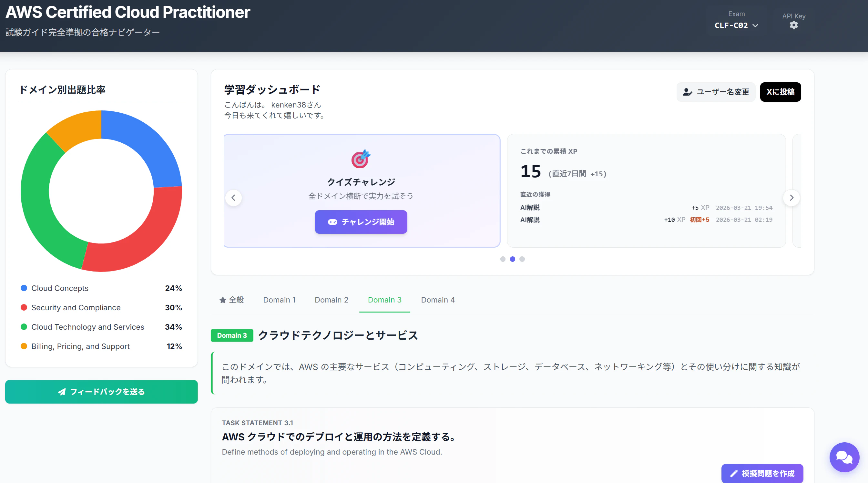This screenshot has width=868, height=483.
Task: Click the star icon on 全般 tab
Action: tap(223, 300)
